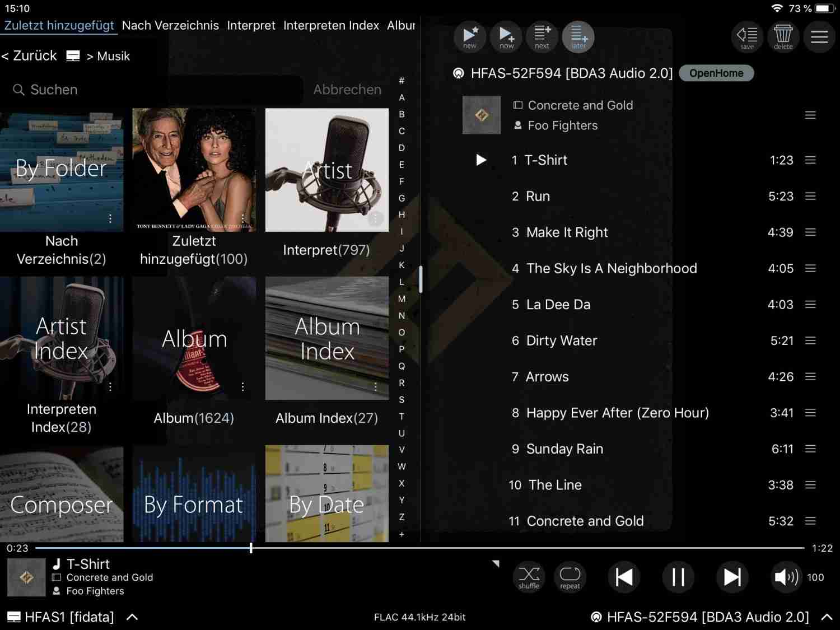Open more options on By Folder tile

click(x=110, y=218)
